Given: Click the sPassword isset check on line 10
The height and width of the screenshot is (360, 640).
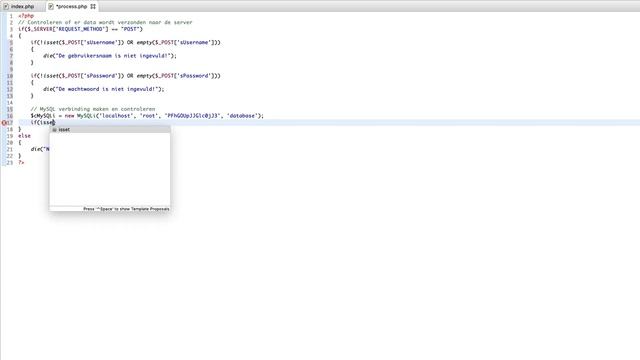Looking at the screenshot, I should click(x=125, y=76).
